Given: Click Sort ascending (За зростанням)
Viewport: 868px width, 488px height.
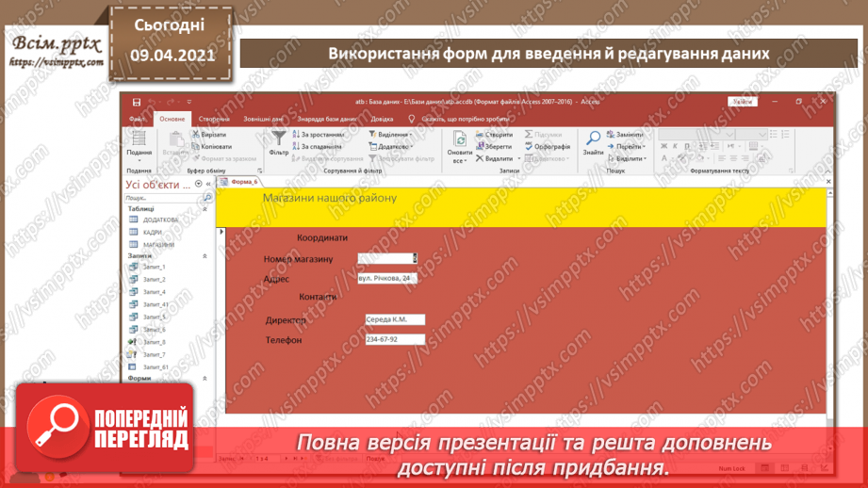Looking at the screenshot, I should (x=317, y=135).
